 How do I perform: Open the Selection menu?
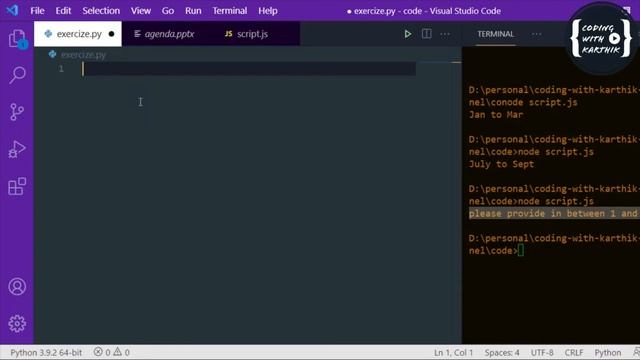point(101,11)
